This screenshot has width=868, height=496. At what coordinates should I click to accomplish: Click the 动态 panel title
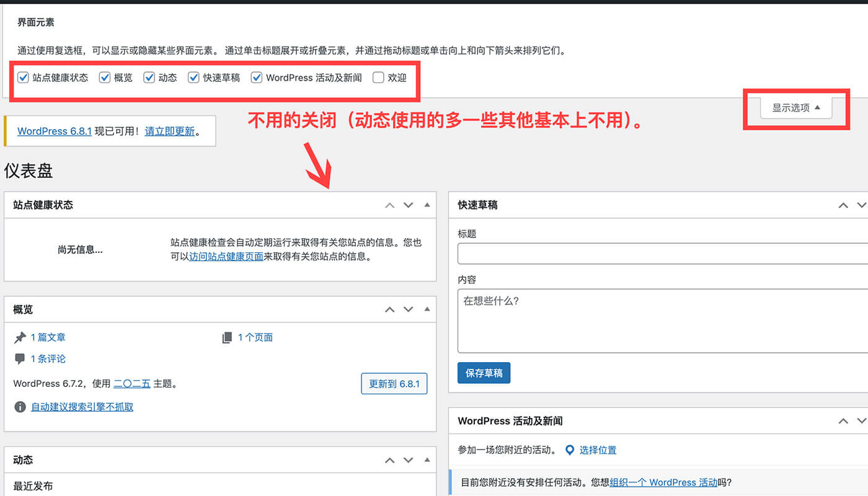point(23,460)
